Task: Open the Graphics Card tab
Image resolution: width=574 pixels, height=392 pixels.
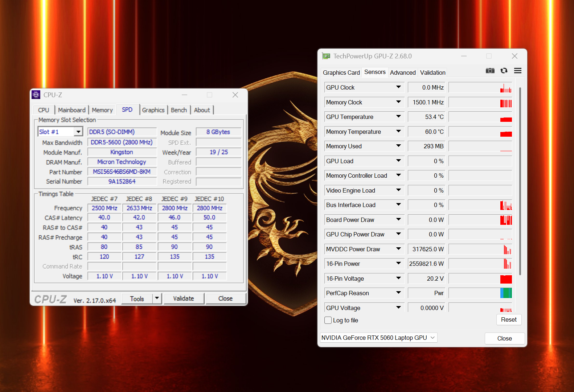Action: [341, 73]
